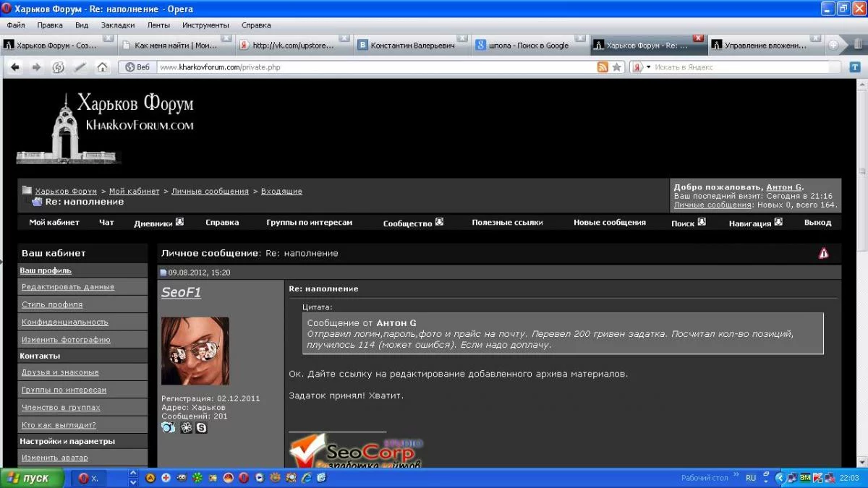Bookmark page with the star icon
The image size is (868, 488).
point(616,67)
